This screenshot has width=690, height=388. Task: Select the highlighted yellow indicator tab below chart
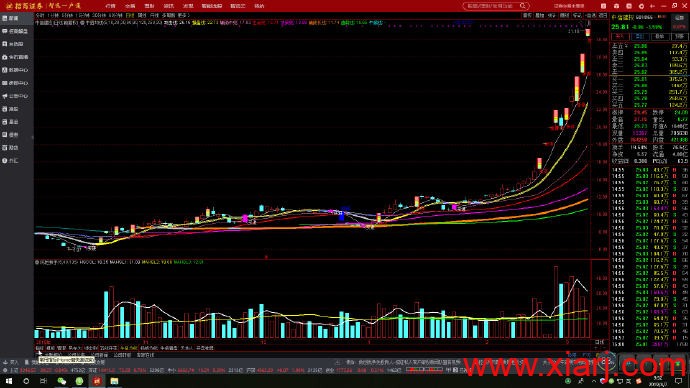pyautogui.click(x=129, y=348)
